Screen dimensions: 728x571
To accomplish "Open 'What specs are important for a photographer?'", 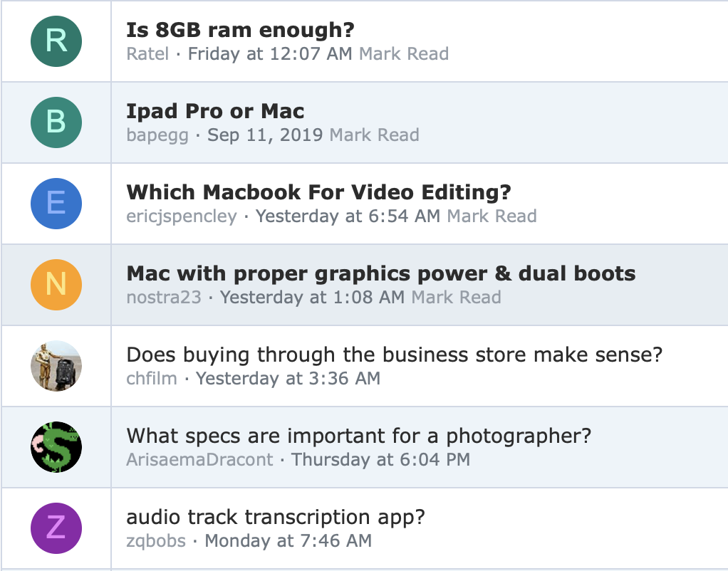I will 358,436.
